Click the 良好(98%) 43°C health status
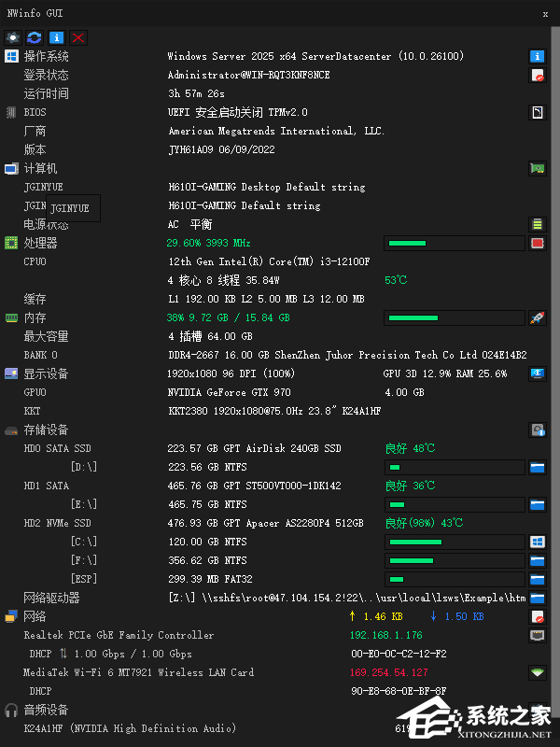 pos(424,523)
